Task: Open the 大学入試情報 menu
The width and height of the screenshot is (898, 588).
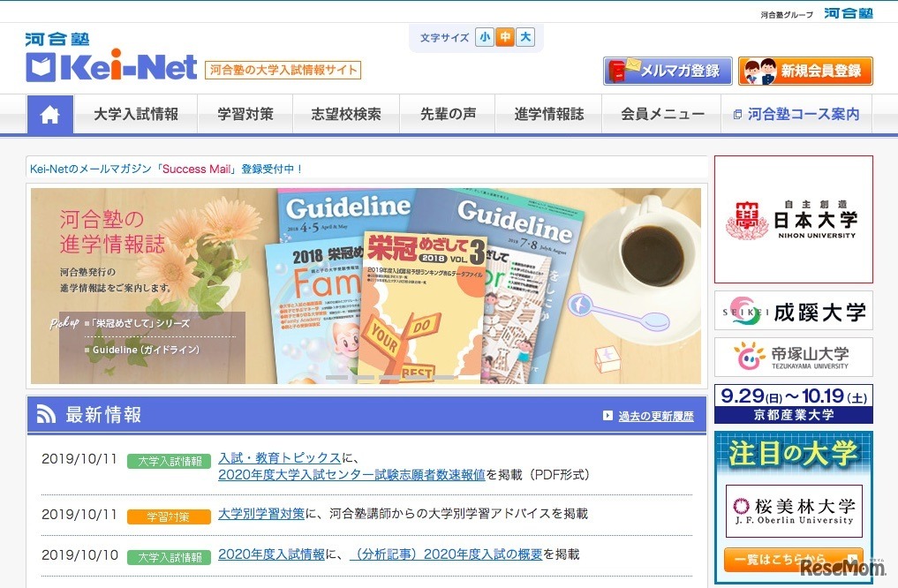Action: click(x=136, y=115)
